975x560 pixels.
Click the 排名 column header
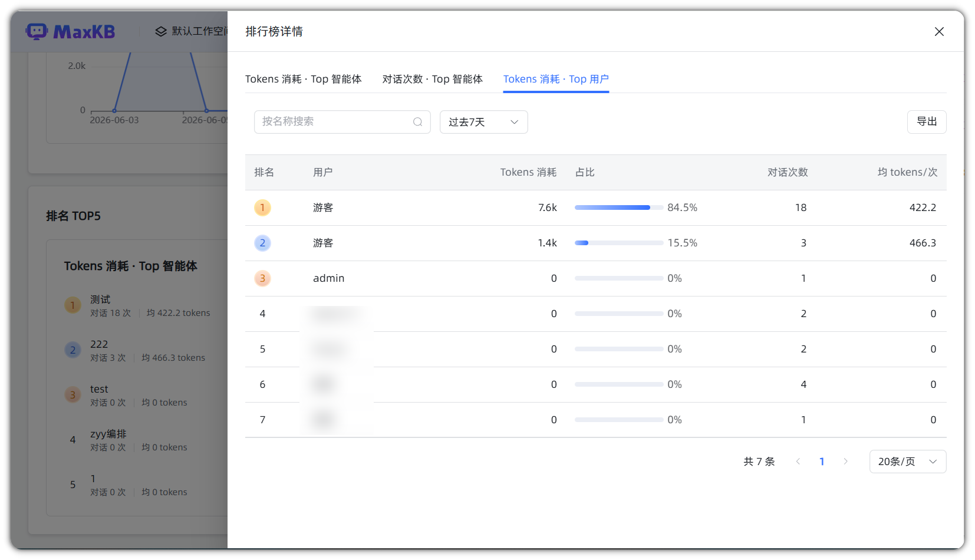click(264, 172)
